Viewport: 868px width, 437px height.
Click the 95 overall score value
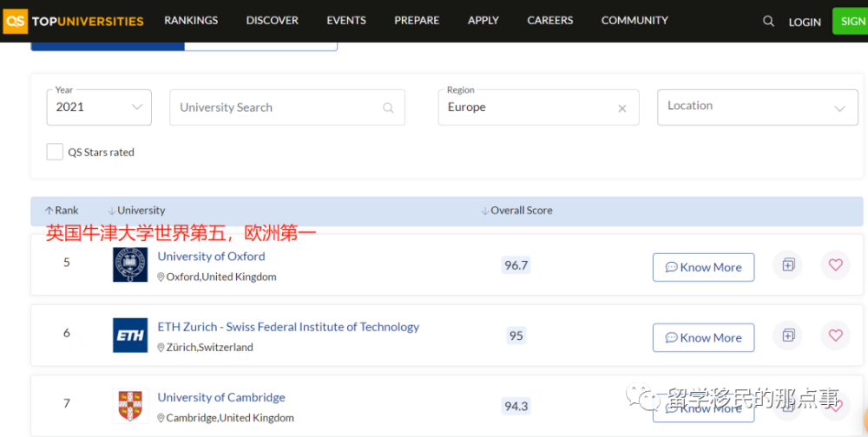[516, 336]
